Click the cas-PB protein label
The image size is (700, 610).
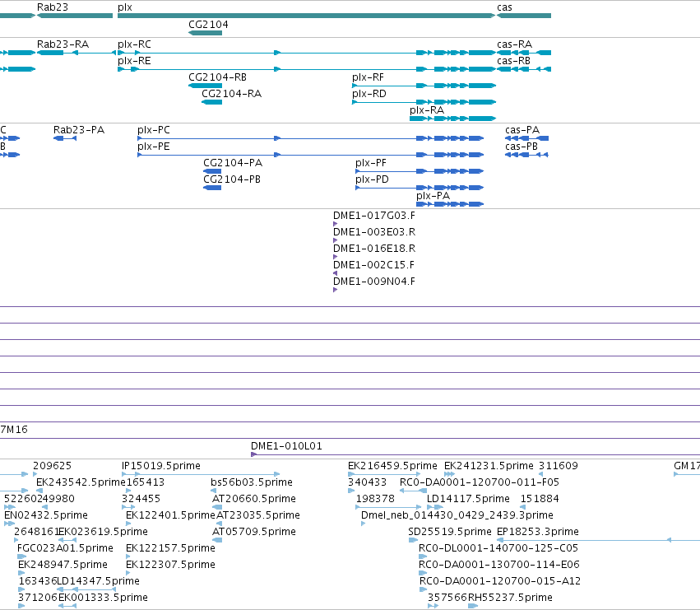click(522, 147)
